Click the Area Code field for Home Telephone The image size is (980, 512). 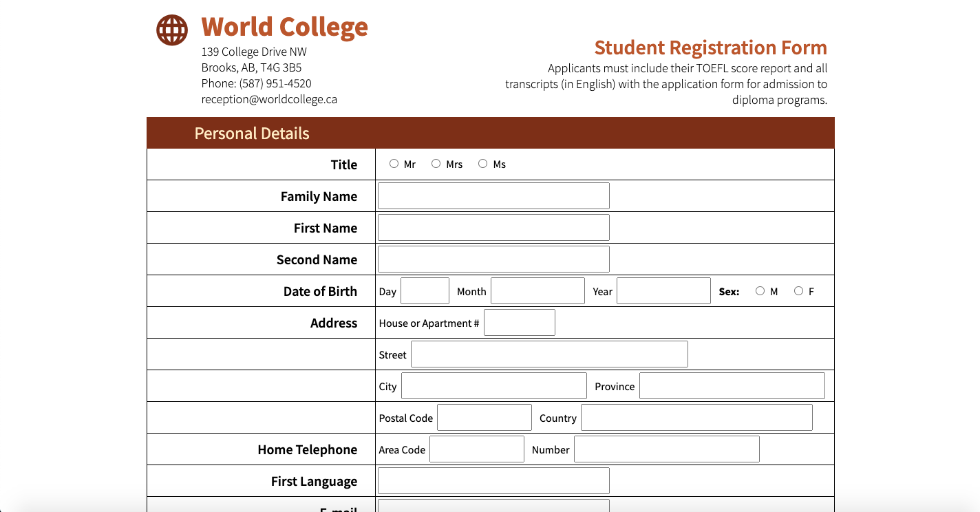click(476, 449)
